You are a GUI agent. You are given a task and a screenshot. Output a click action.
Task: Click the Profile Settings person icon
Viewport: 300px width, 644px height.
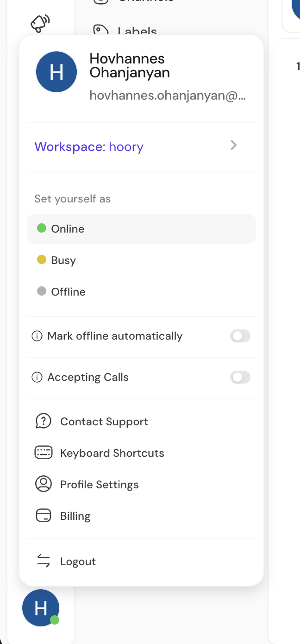(x=44, y=484)
